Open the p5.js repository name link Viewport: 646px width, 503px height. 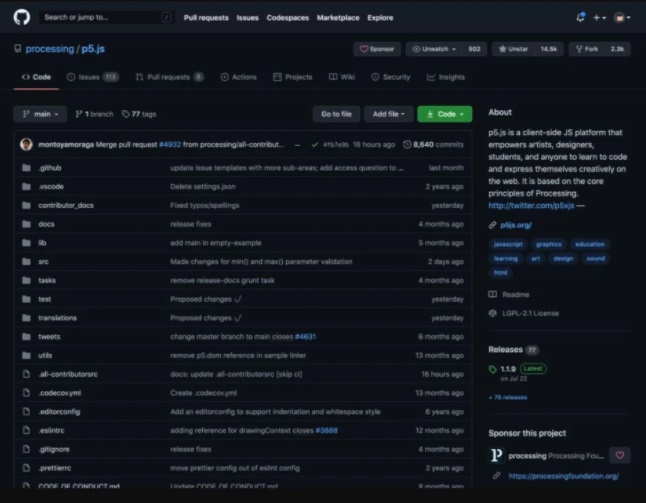pos(93,49)
